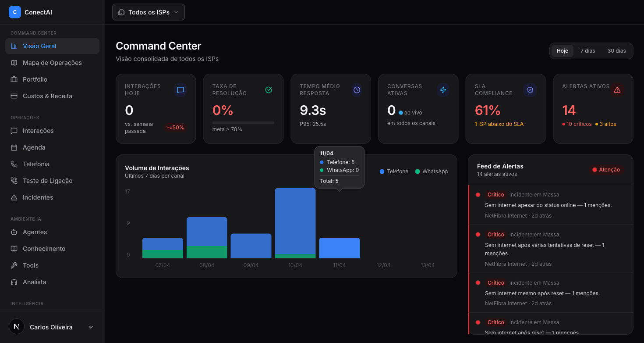644x343 pixels.
Task: Click the 10 críticos alerts label
Action: coord(577,124)
